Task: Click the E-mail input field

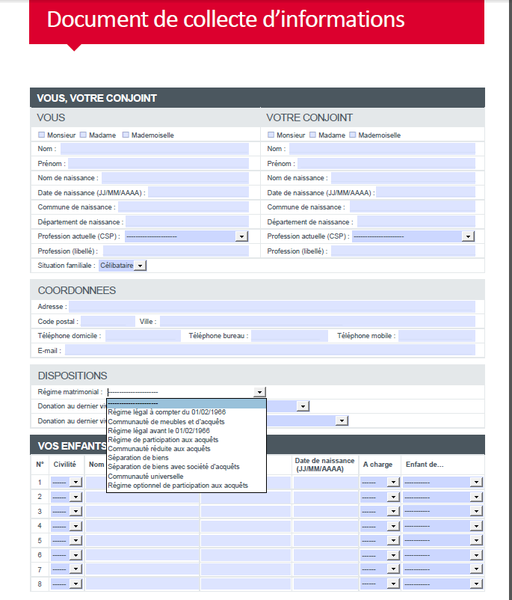Action: click(x=270, y=350)
